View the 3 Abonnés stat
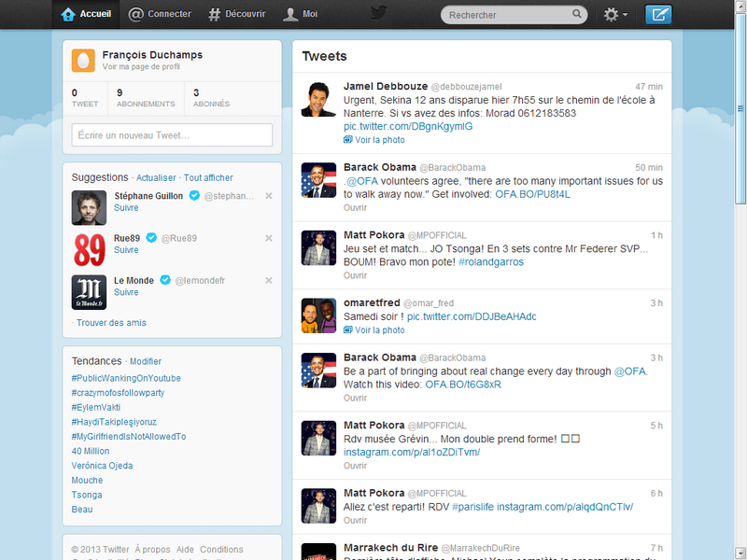 click(212, 98)
